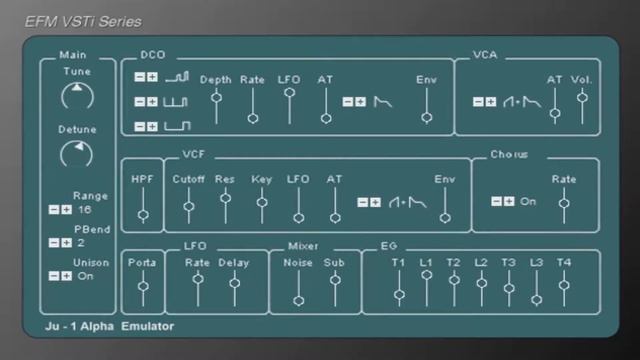Click the DCO AT slider handle
The height and width of the screenshot is (360, 640).
click(326, 118)
